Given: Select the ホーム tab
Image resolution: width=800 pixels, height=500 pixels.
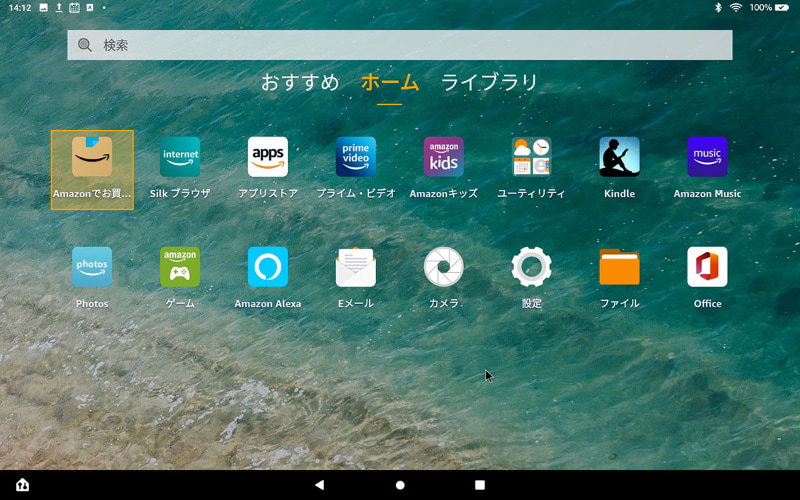Looking at the screenshot, I should pos(390,82).
